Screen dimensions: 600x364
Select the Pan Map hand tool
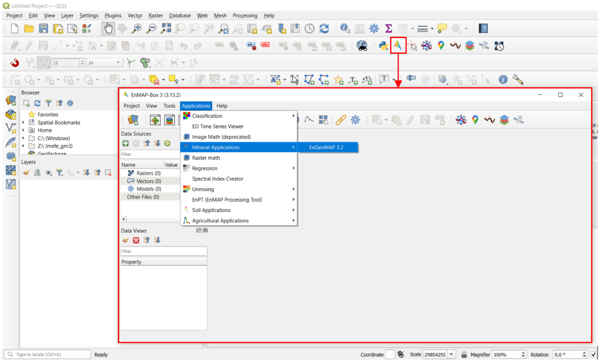108,29
